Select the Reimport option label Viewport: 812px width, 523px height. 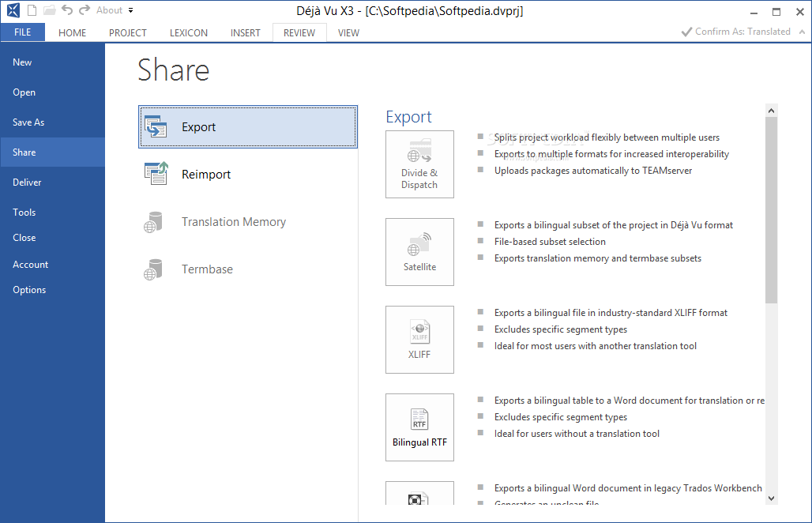[206, 175]
